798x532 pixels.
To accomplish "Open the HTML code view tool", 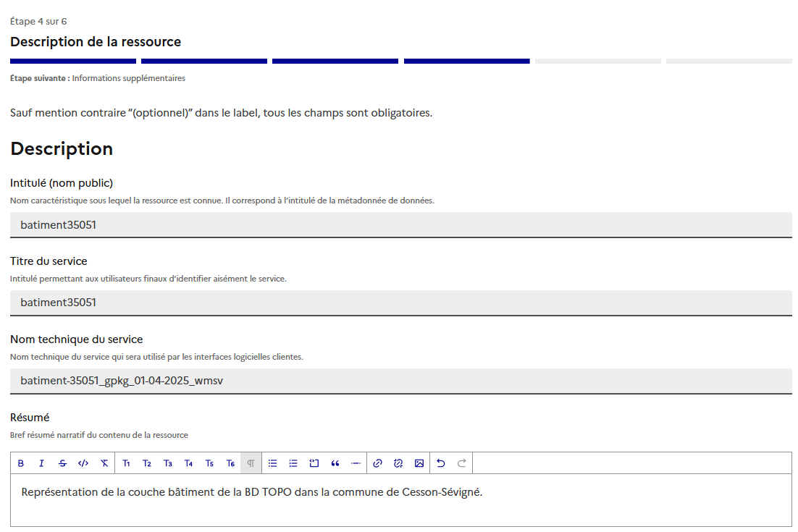I will [83, 463].
